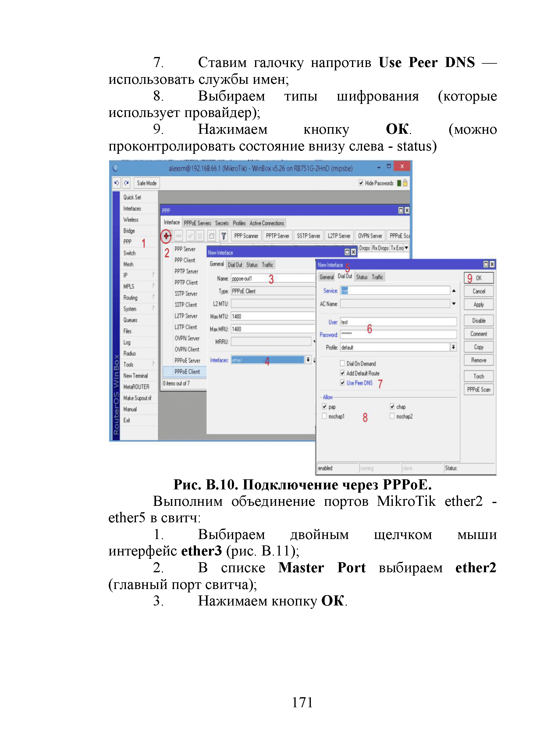Image resolution: width=533 pixels, height=756 pixels.
Task: Click the Safe Mode button
Action: (x=147, y=183)
